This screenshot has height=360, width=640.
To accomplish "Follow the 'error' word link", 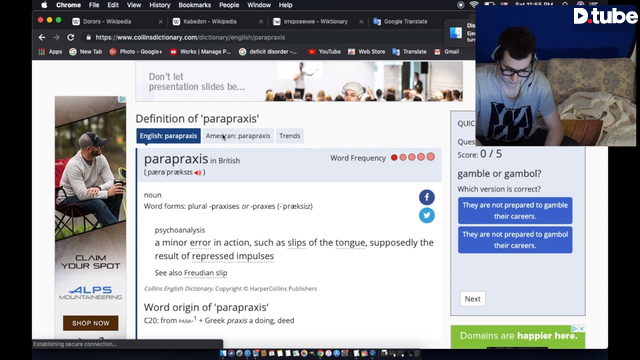I will tap(200, 243).
